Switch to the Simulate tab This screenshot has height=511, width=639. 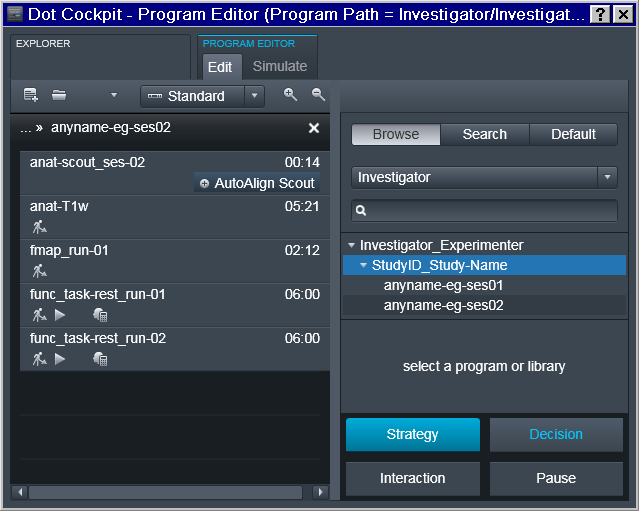tap(280, 66)
